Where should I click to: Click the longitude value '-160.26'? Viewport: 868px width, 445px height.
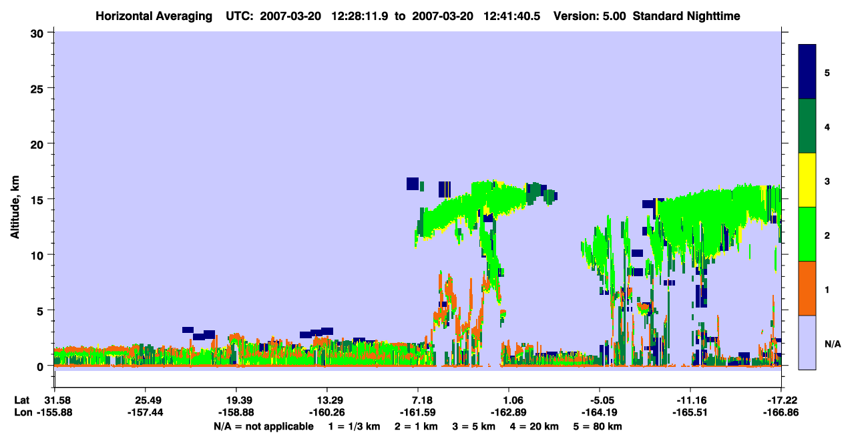[327, 412]
